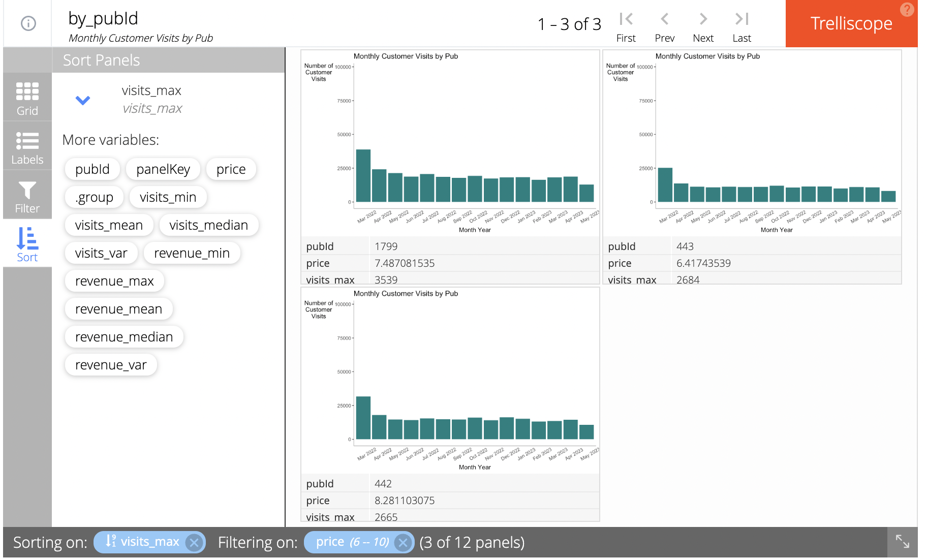Add pubId as a sort variable

(x=92, y=169)
